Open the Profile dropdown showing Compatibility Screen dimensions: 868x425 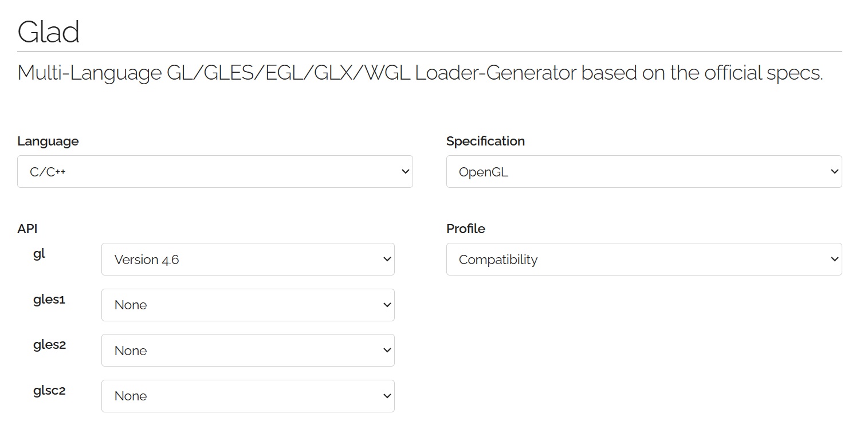(643, 259)
